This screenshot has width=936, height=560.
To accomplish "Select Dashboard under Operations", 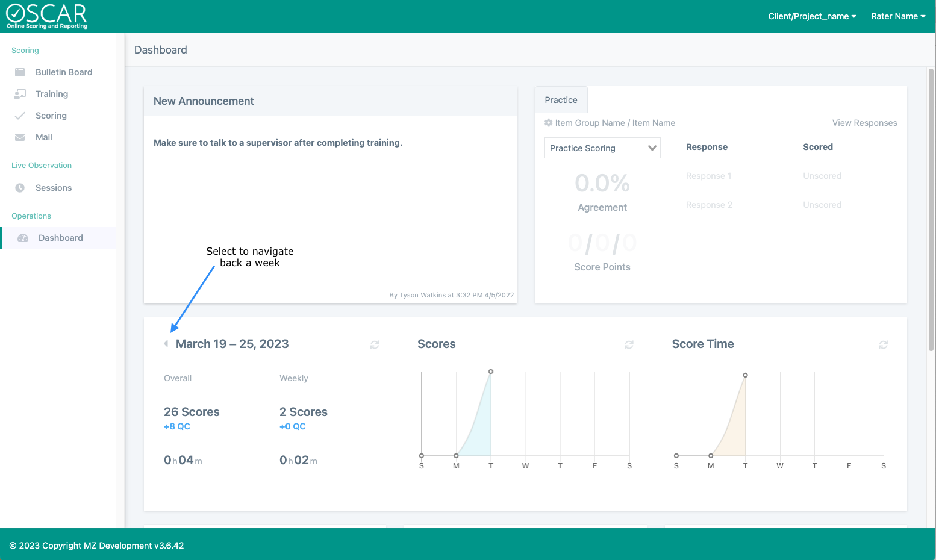I will click(60, 238).
